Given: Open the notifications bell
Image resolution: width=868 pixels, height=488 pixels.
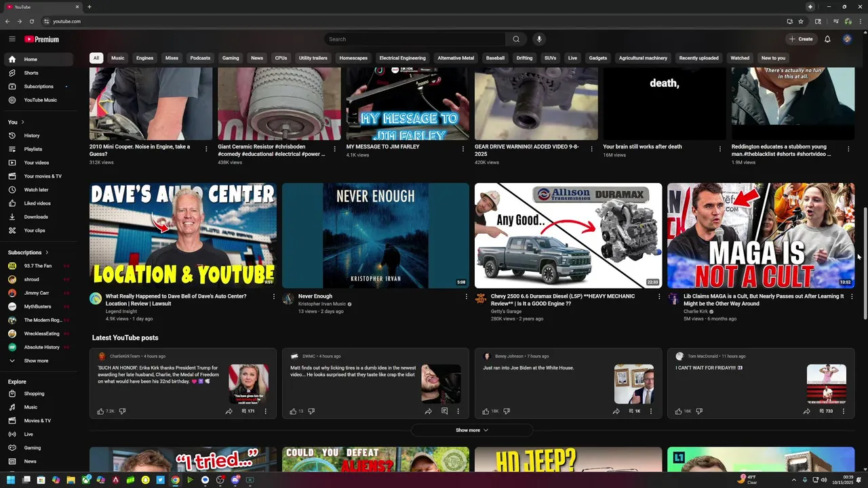Looking at the screenshot, I should [x=827, y=39].
